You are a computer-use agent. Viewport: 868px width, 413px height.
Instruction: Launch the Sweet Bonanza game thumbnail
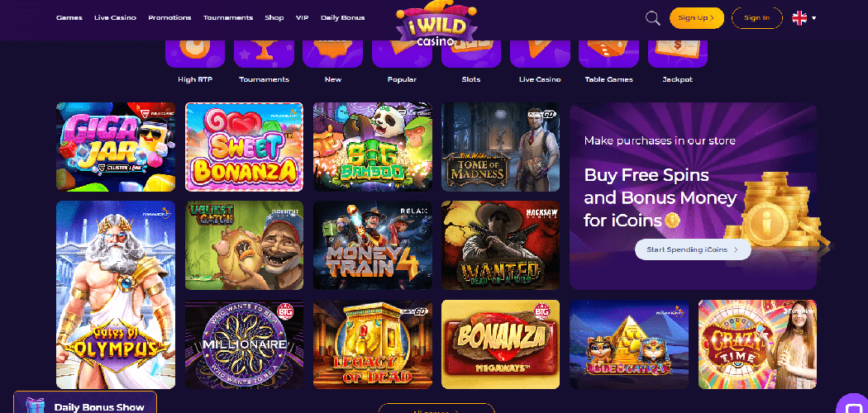[x=244, y=147]
